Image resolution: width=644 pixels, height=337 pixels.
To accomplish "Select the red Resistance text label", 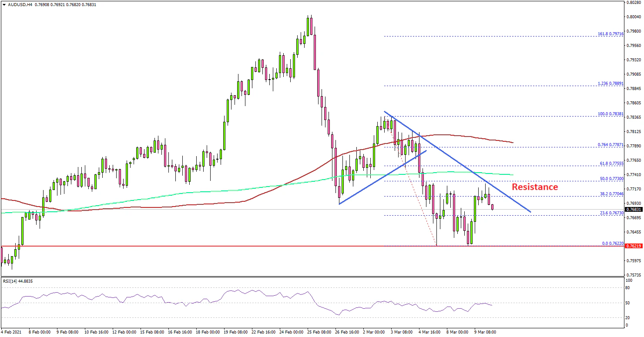I will click(534, 187).
